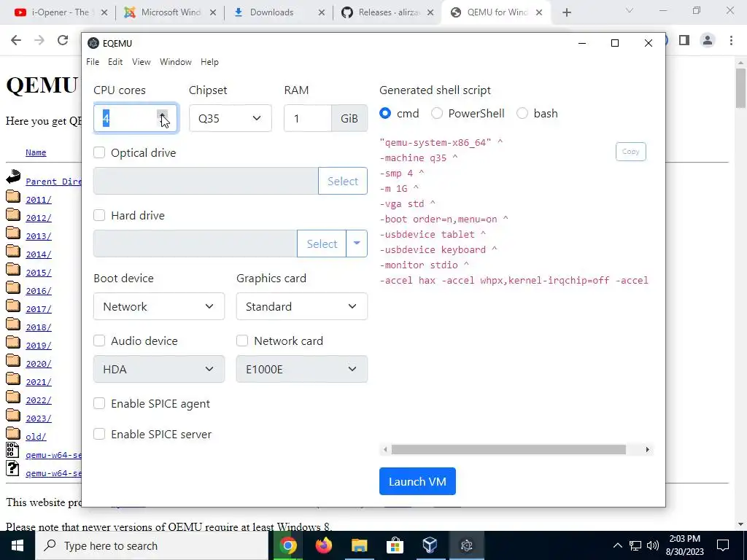The width and height of the screenshot is (747, 560).
Task: Toggle Enable SPICE agent checkbox
Action: (99, 403)
